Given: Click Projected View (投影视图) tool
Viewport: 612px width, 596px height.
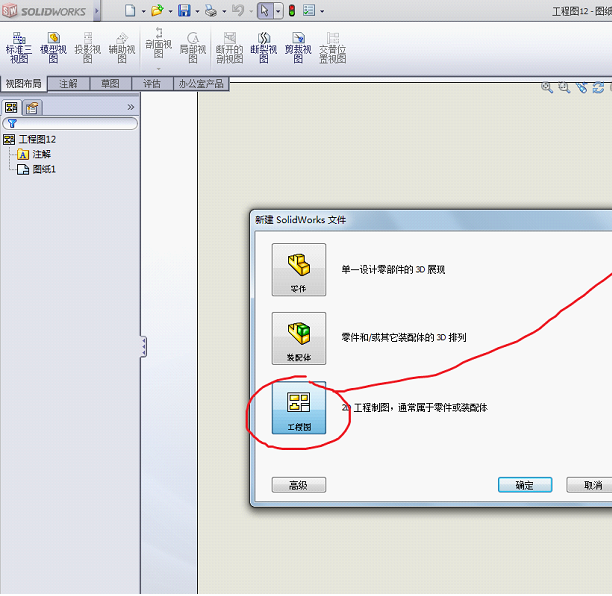Looking at the screenshot, I should click(88, 48).
